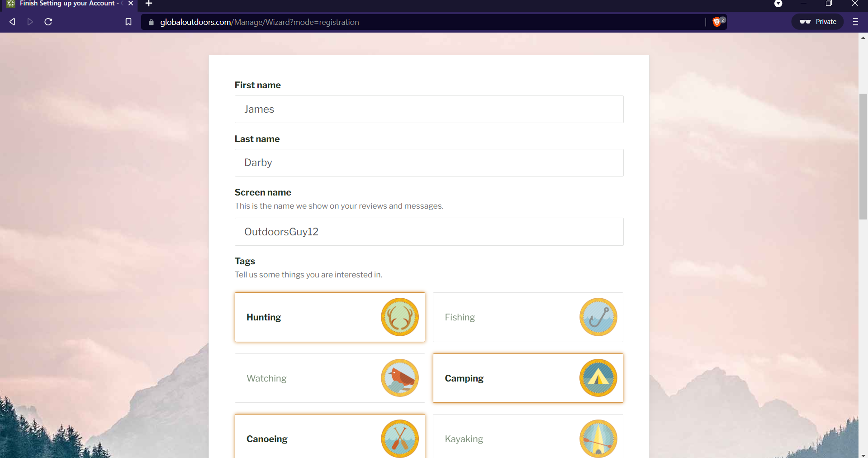Select the Kayaking tag
The image size is (868, 458).
(x=528, y=436)
